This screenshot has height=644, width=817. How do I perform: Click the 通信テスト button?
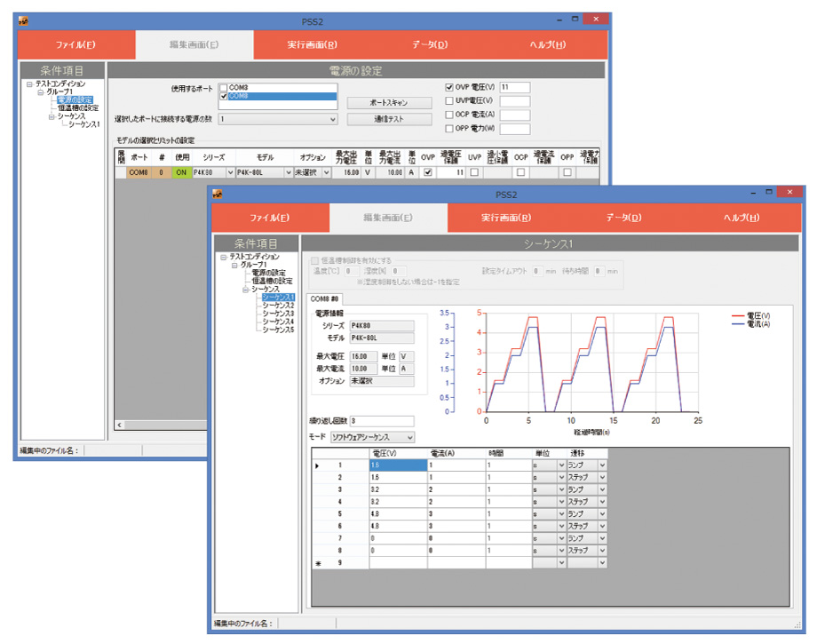[x=386, y=119]
